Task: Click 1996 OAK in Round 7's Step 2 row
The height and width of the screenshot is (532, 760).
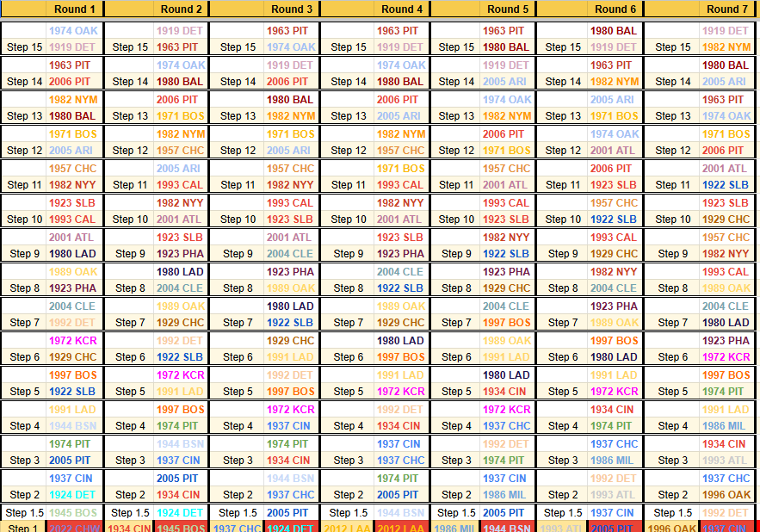Action: pyautogui.click(x=726, y=495)
